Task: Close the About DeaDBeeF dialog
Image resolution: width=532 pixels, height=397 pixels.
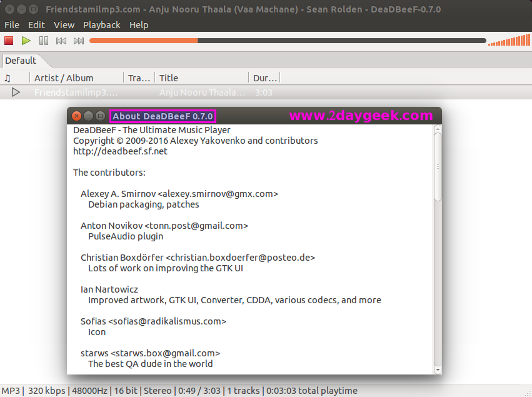Action: [x=77, y=116]
